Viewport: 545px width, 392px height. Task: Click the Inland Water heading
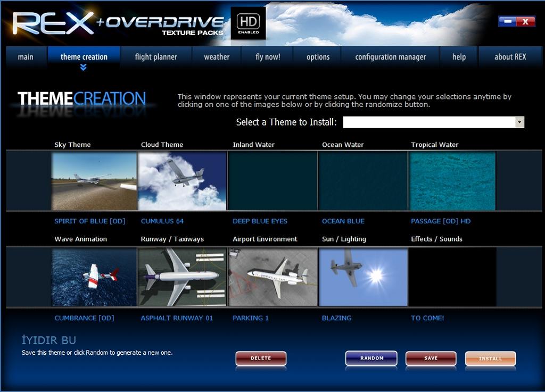tap(254, 145)
